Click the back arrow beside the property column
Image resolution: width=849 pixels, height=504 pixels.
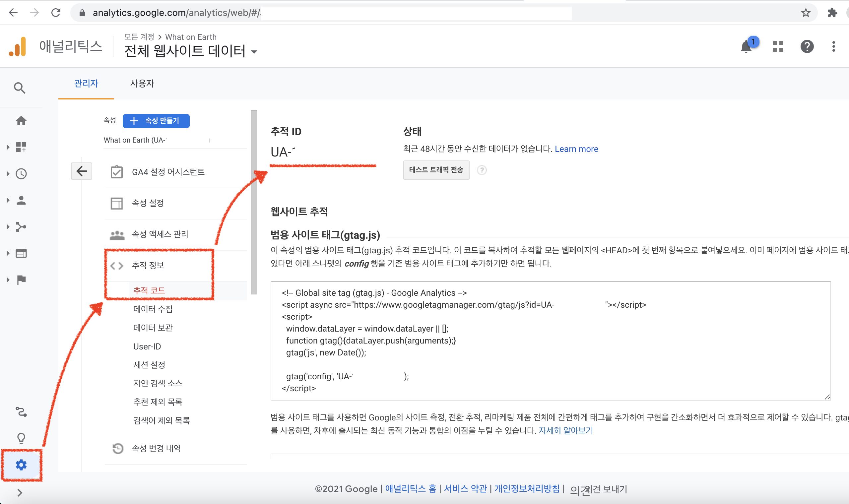click(82, 171)
